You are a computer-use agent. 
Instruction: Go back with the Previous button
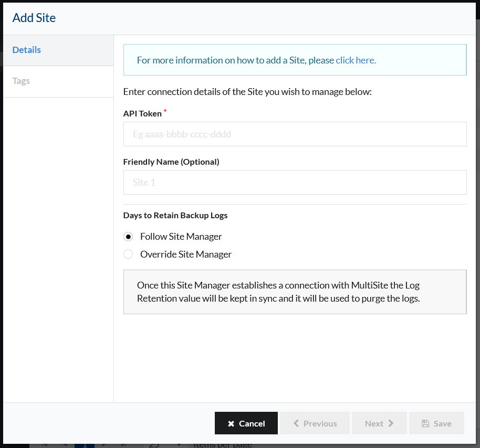pyautogui.click(x=315, y=423)
